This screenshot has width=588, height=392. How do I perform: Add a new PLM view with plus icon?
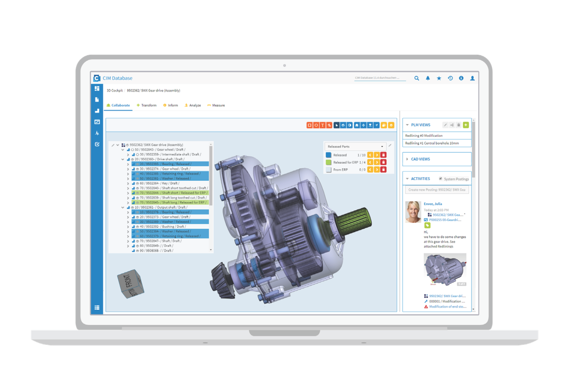click(x=466, y=125)
